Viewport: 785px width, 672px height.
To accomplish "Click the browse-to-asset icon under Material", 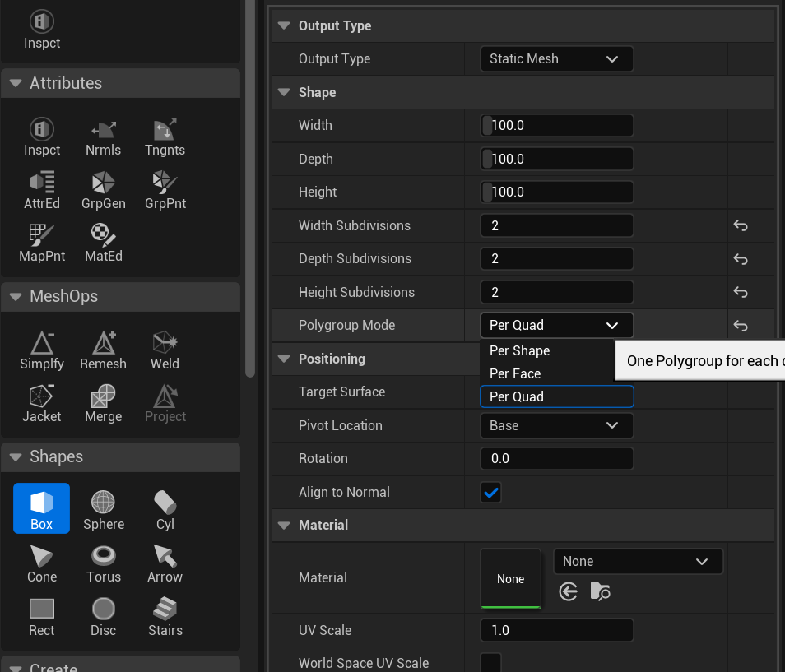I will click(601, 591).
